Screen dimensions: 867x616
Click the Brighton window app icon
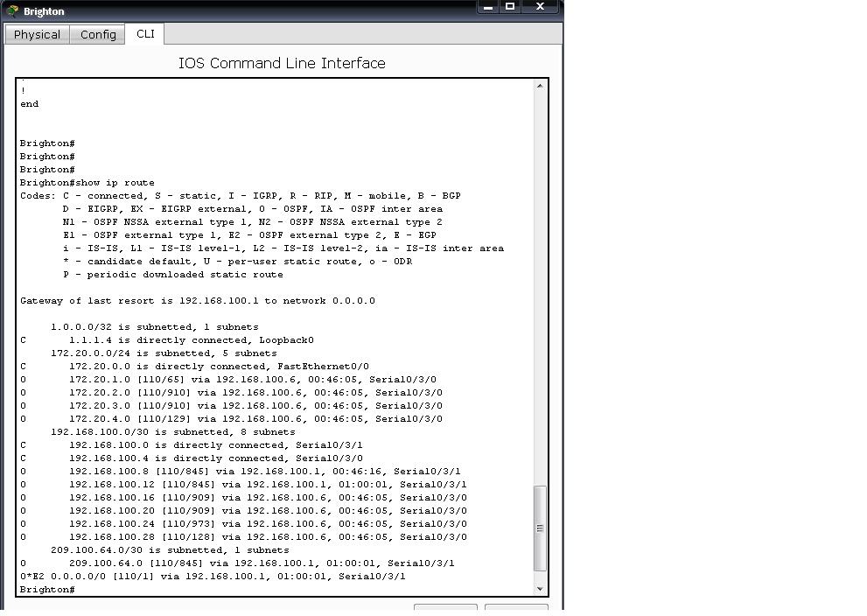click(13, 10)
